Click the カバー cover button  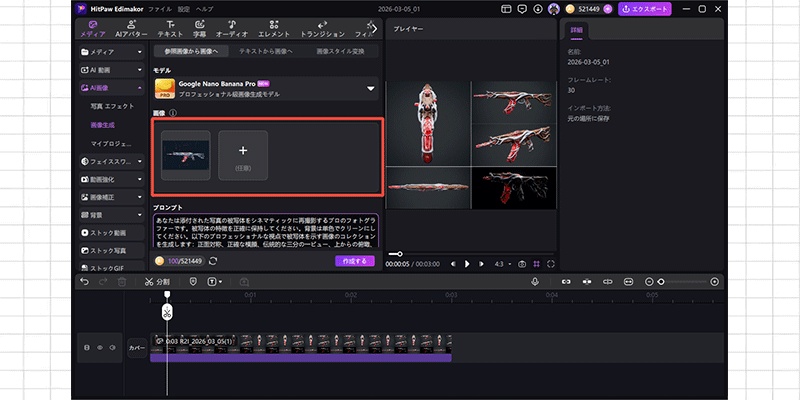[x=137, y=348]
